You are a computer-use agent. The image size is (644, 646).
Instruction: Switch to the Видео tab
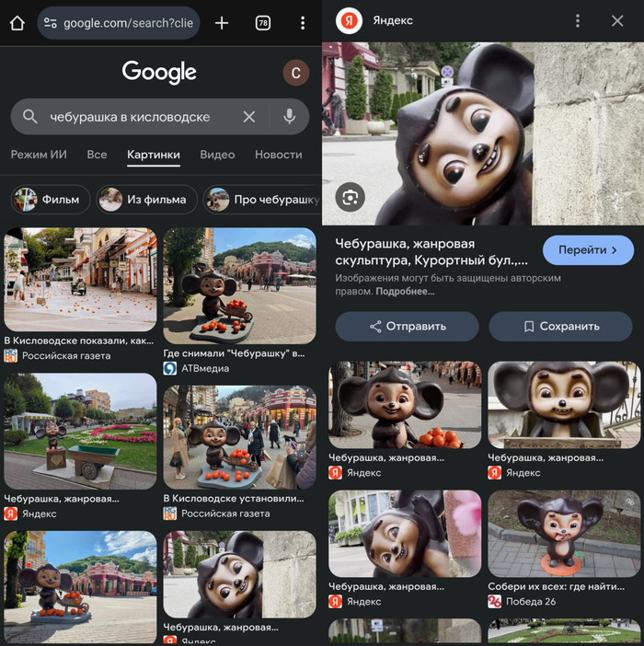217,155
